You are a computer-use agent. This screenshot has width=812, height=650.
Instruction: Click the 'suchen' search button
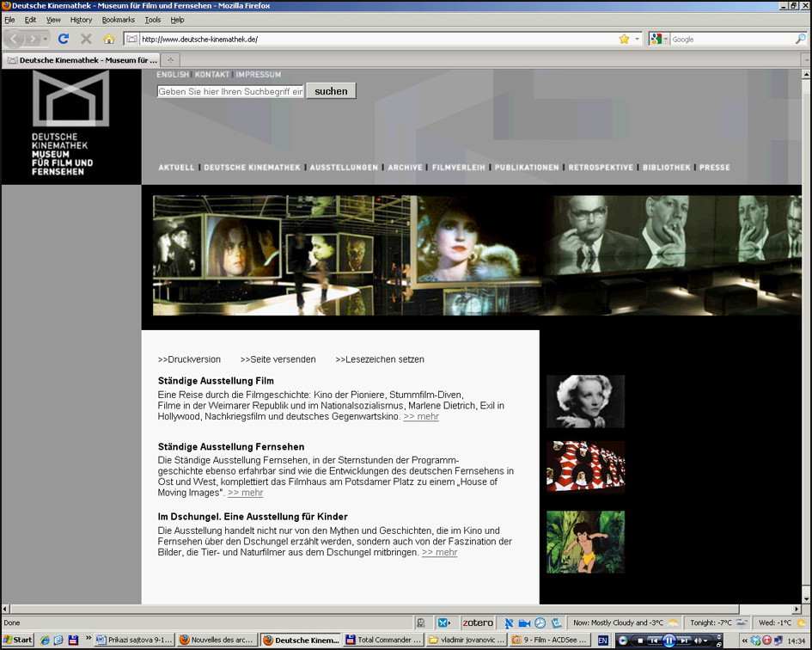tap(331, 91)
